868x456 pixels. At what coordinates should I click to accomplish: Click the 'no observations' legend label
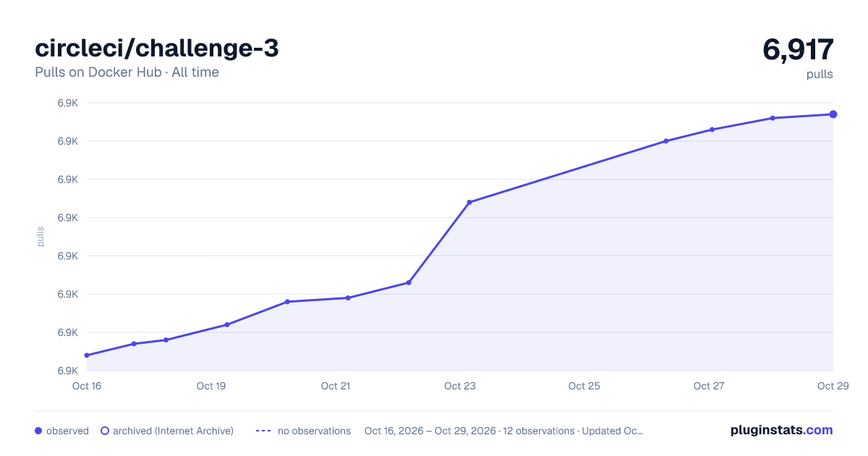tap(314, 431)
